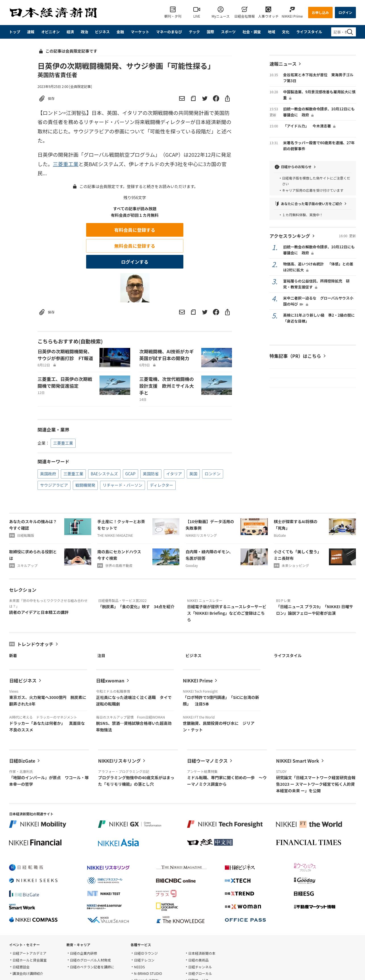Open NIKKEI Tech Foresight logo link

pos(225,824)
